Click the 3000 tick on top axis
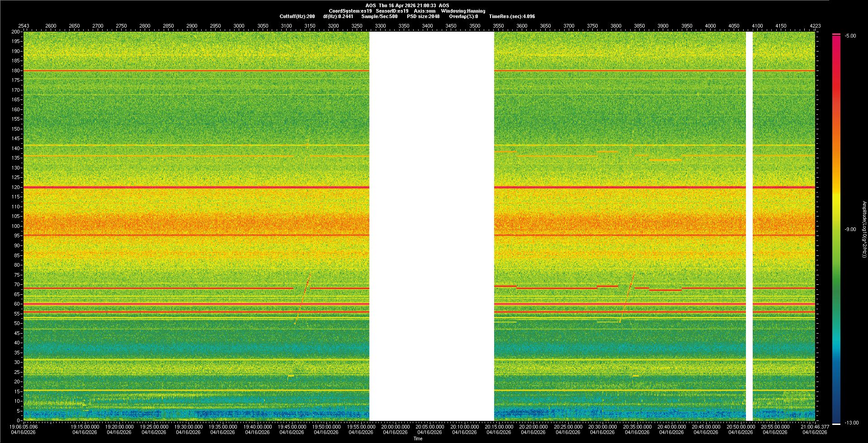 [239, 26]
